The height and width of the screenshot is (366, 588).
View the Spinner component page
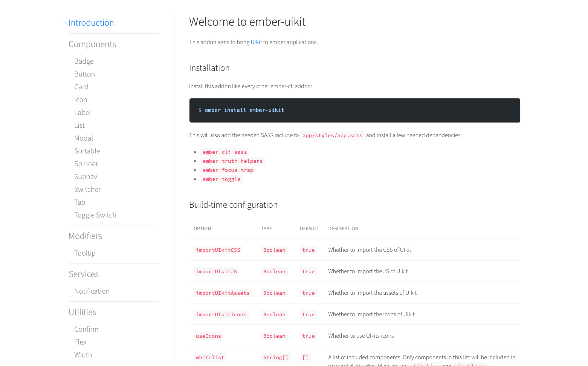pos(86,164)
